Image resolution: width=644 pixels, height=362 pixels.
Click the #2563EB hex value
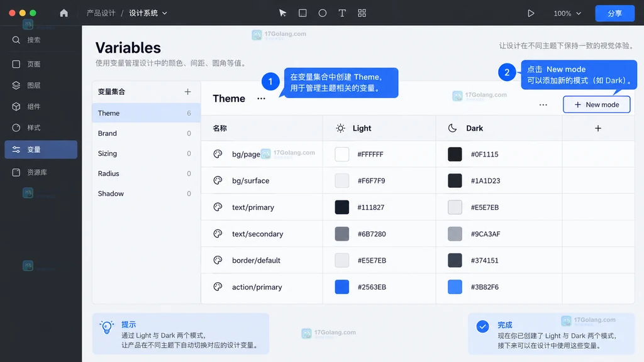(372, 287)
